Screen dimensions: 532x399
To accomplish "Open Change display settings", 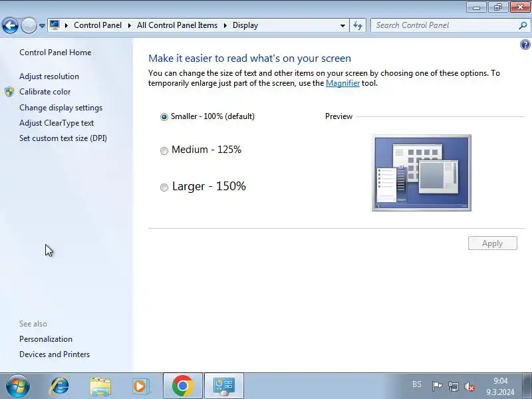I will pyautogui.click(x=61, y=108).
